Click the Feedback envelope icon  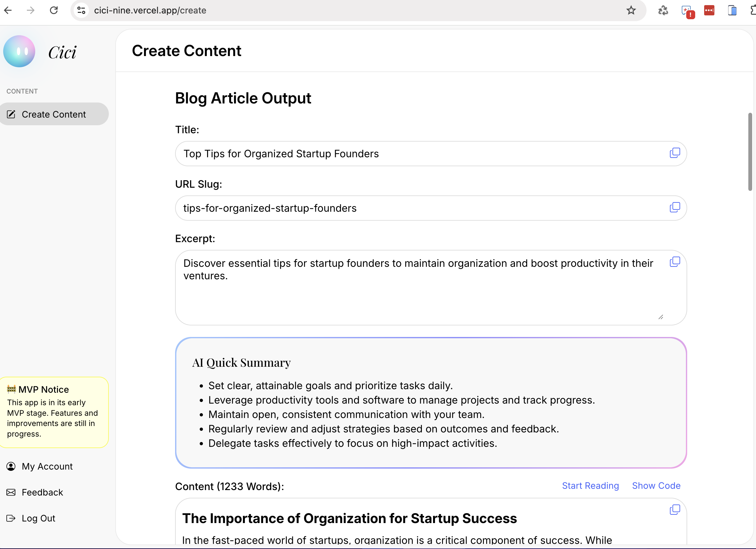[11, 492]
